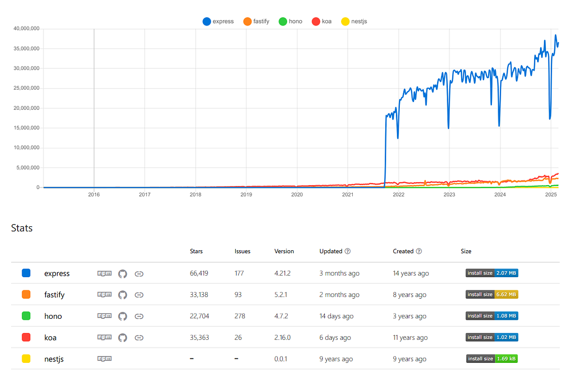This screenshot has width=588, height=381.
Task: Click the help icon beside the Updated column
Action: (347, 251)
